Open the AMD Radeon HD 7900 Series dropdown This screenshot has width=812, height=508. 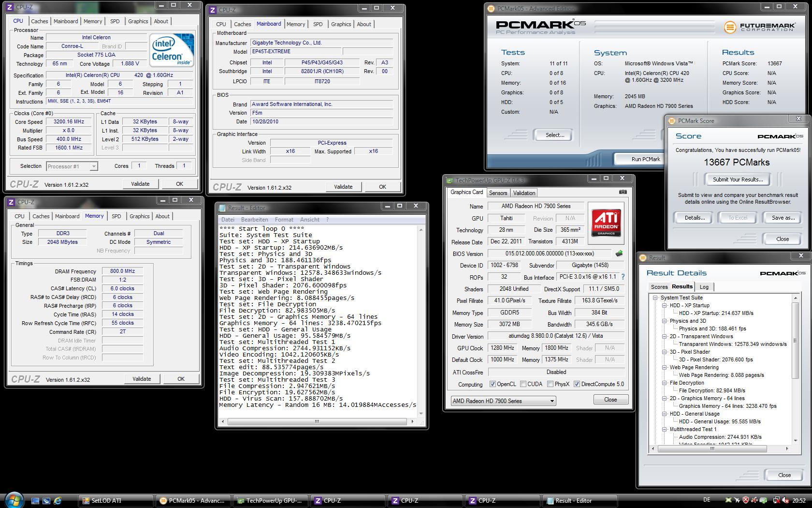click(x=503, y=401)
